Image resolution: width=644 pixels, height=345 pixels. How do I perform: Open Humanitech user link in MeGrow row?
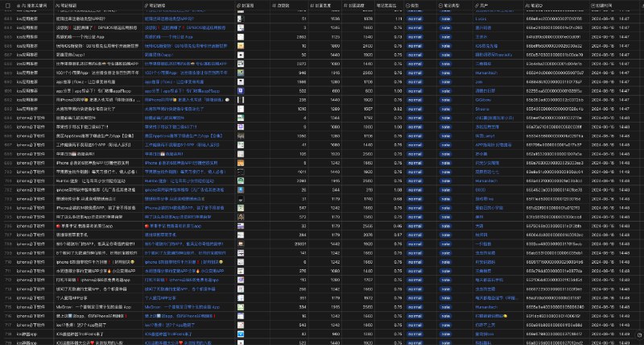click(485, 307)
